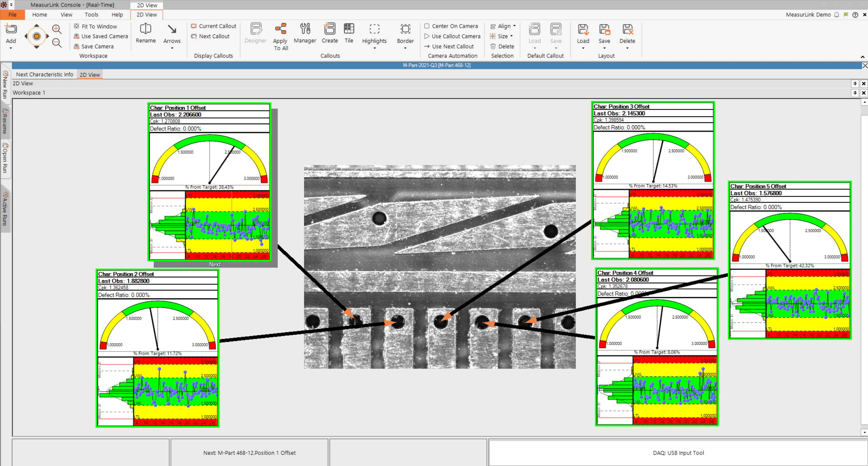
Task: Click the Zoom Out magnifier icon
Action: (x=57, y=43)
